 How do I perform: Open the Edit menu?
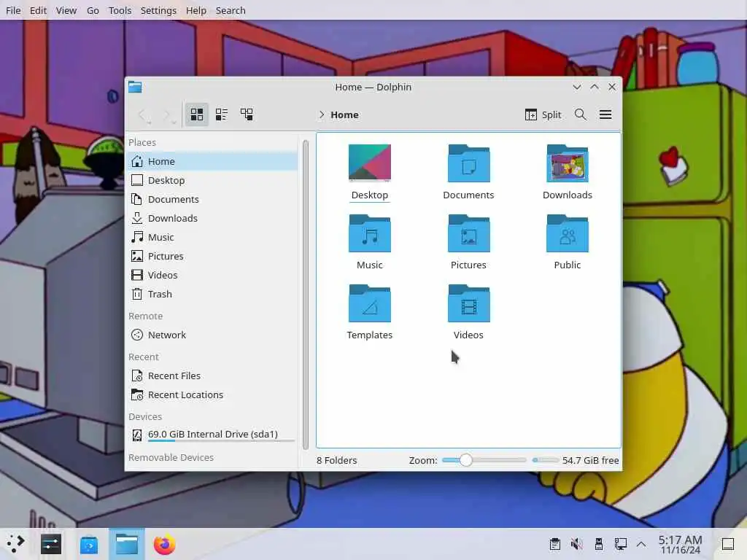pos(38,10)
